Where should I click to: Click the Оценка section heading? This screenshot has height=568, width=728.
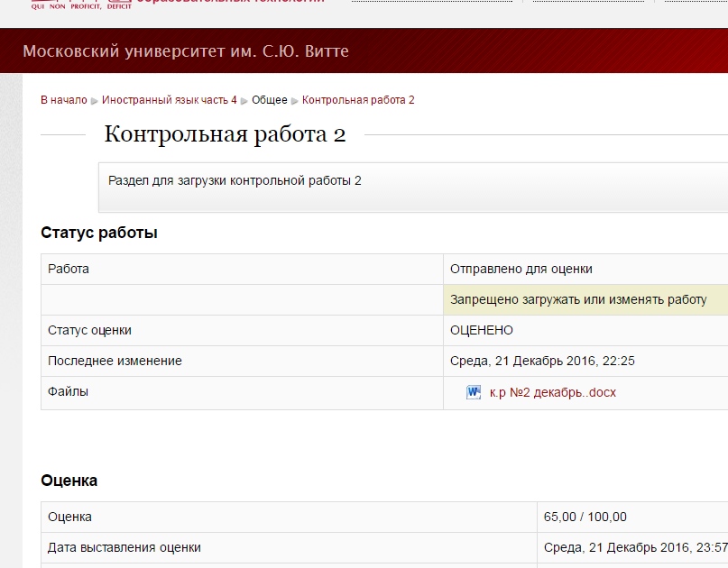click(x=69, y=481)
